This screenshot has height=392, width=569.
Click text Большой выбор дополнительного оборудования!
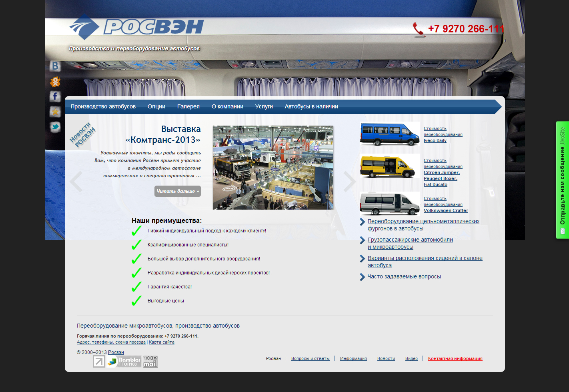click(204, 259)
